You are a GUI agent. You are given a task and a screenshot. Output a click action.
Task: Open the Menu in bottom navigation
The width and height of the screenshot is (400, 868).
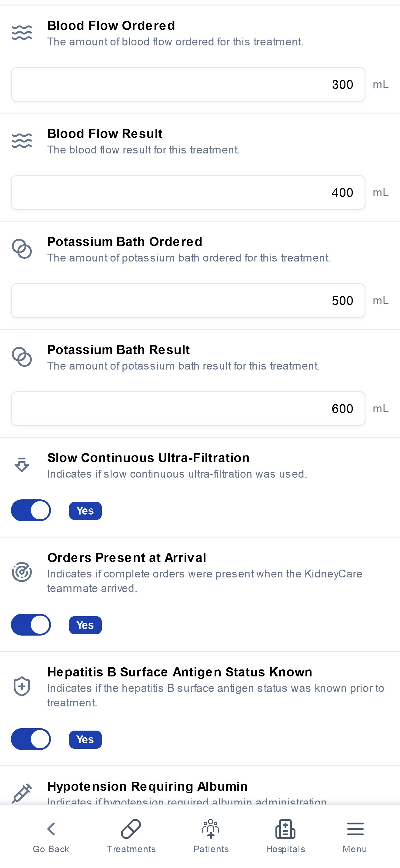tap(355, 836)
